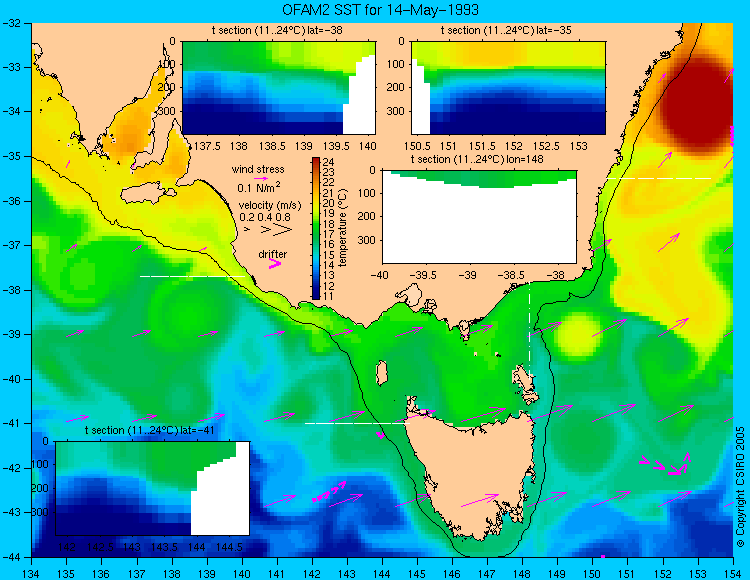Select the 't section (11..24°C) lat=-41' heading
Image resolution: width=750 pixels, height=580 pixels.
click(149, 430)
